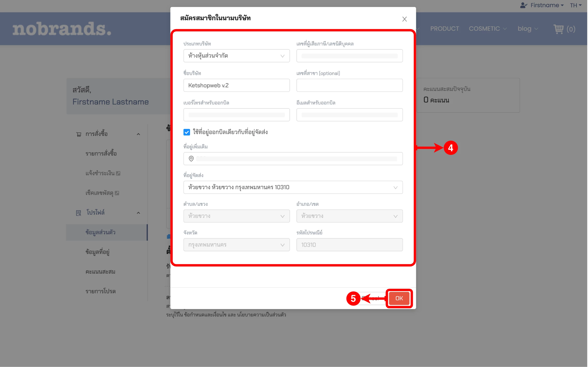Click the profile icon next to โปรไฟล์

click(78, 213)
